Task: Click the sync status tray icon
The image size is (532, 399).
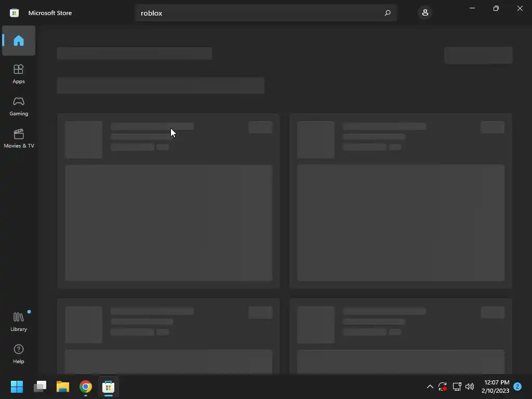Action: (x=443, y=387)
